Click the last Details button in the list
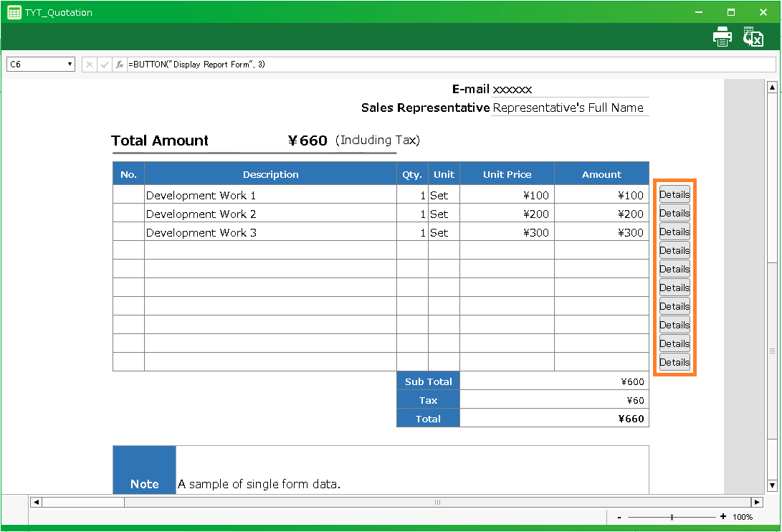782x532 pixels. pyautogui.click(x=674, y=362)
